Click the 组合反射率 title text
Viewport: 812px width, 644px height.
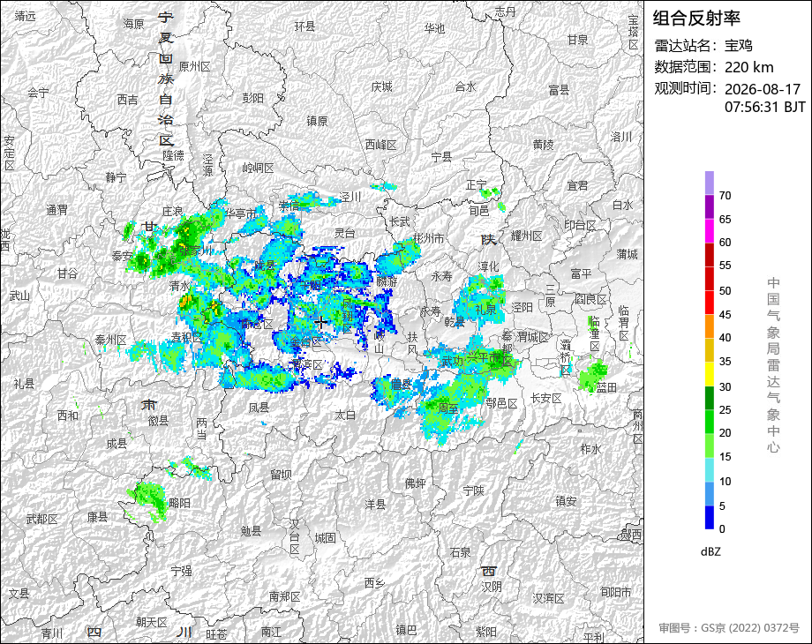pyautogui.click(x=696, y=19)
